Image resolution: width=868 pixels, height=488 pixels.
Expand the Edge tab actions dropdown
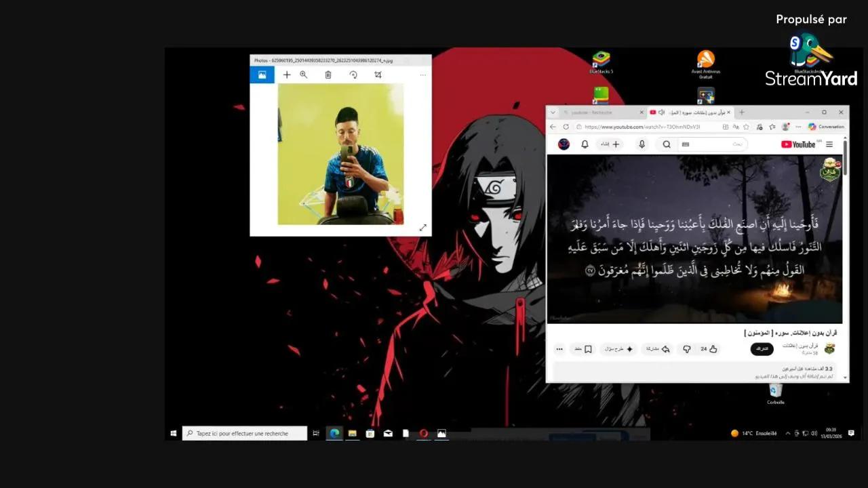pos(553,113)
